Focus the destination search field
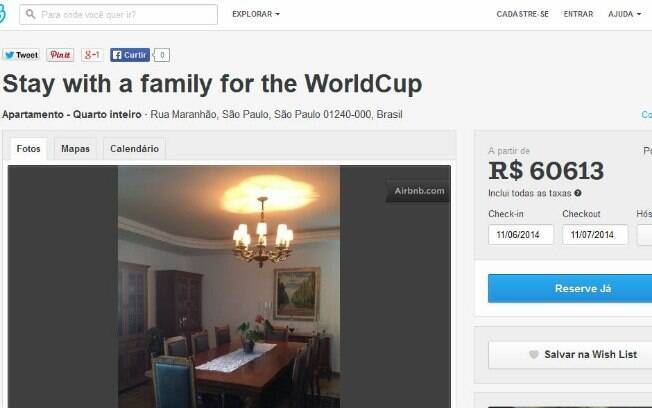Viewport: 652px width, 408px height. 118,15
